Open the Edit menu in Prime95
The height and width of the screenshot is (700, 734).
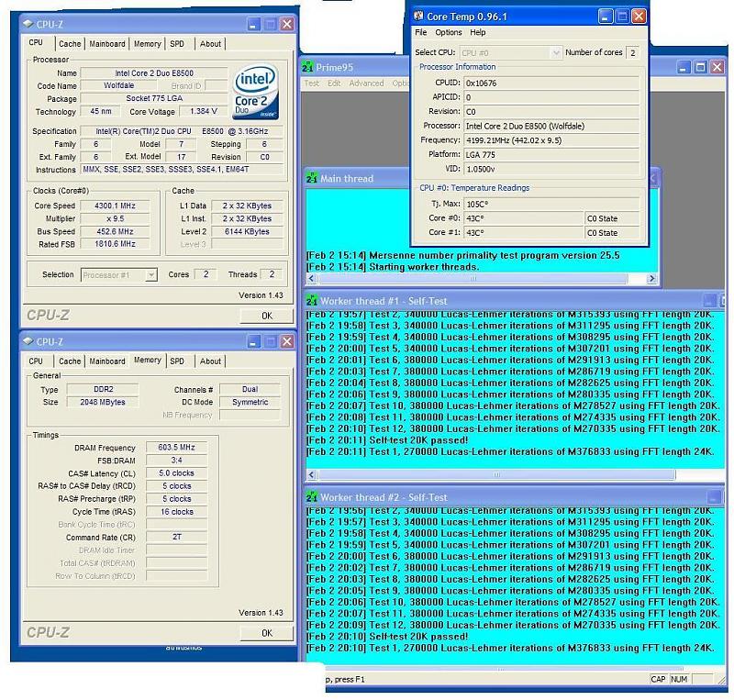pos(334,83)
